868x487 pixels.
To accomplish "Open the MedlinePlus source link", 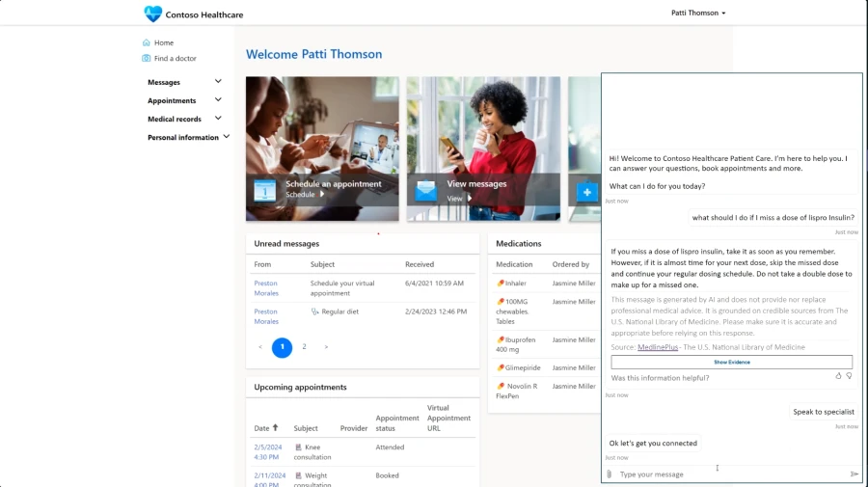I will (658, 346).
